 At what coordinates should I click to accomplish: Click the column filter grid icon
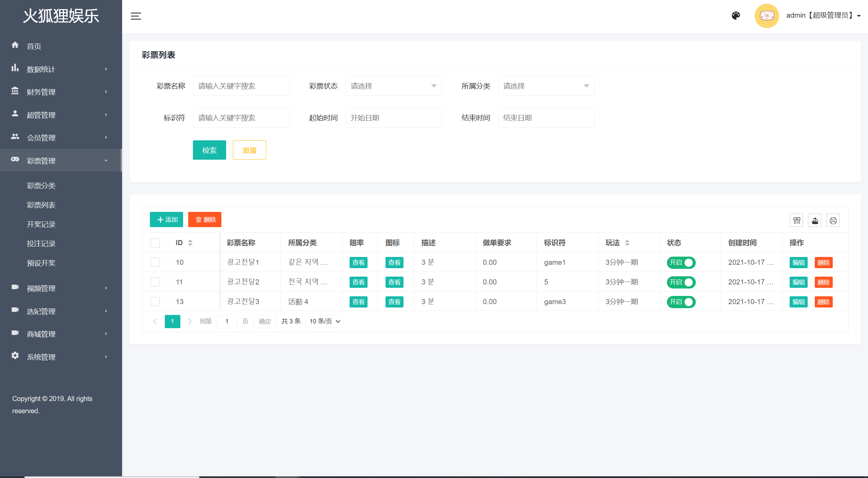[796, 221]
